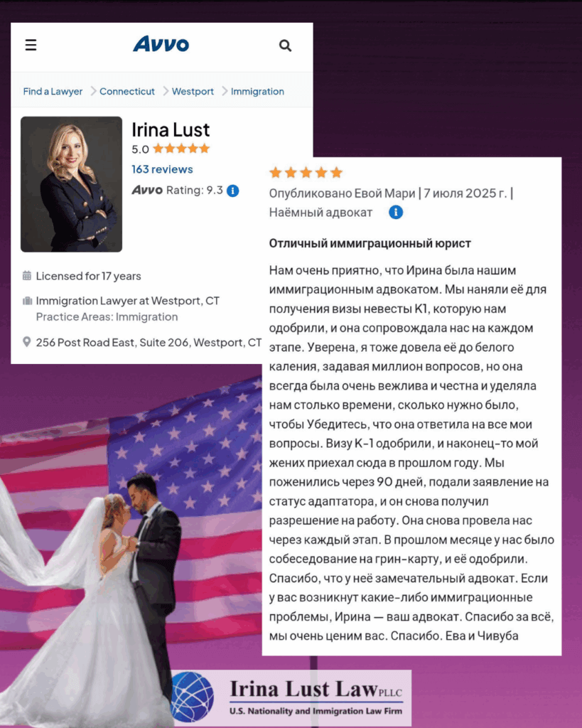Viewport: 582px width, 728px height.
Task: Click the info icon beside Наёмный адвокат
Action: (x=395, y=212)
